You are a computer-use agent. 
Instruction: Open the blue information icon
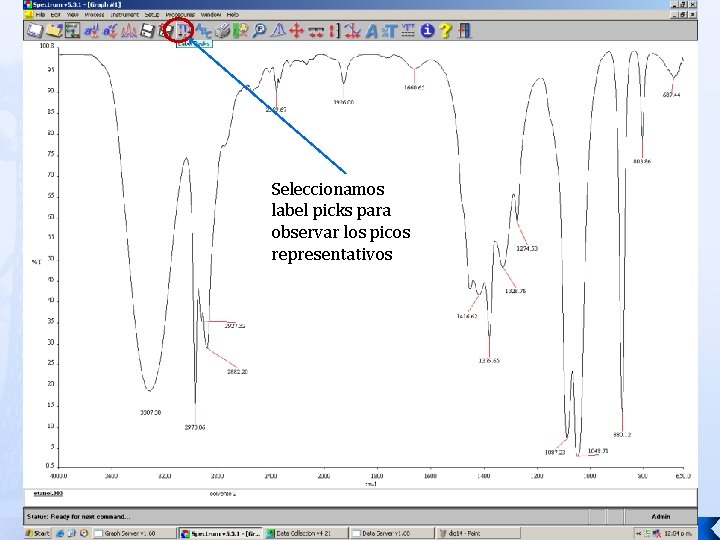427,31
